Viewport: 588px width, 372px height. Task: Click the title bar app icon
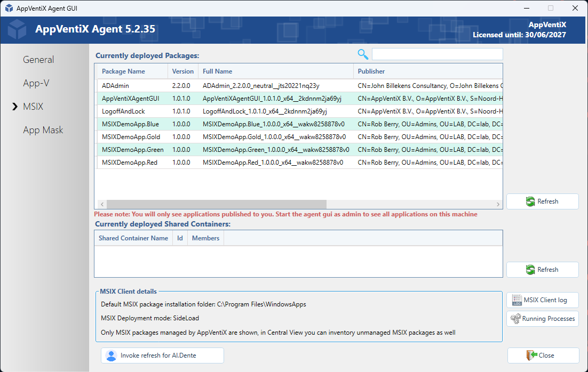pos(9,8)
